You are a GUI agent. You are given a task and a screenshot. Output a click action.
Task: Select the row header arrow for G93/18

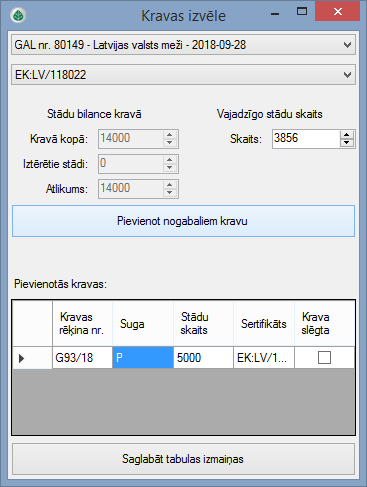pyautogui.click(x=32, y=358)
